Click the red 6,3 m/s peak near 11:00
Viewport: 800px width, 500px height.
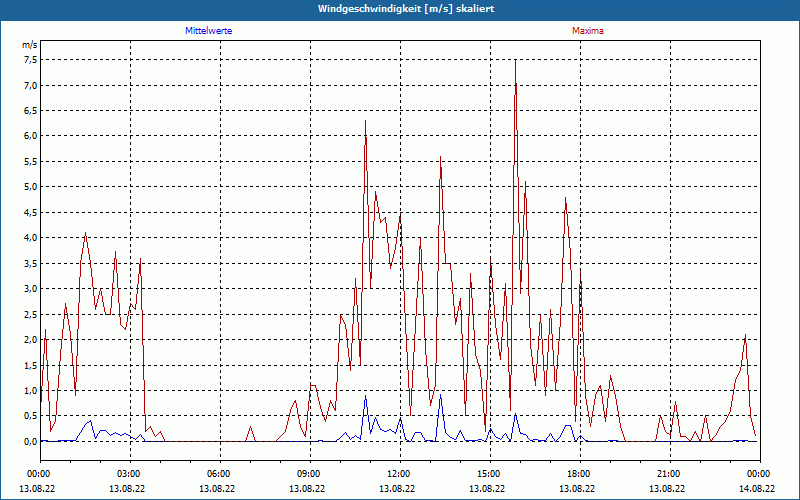coord(365,121)
